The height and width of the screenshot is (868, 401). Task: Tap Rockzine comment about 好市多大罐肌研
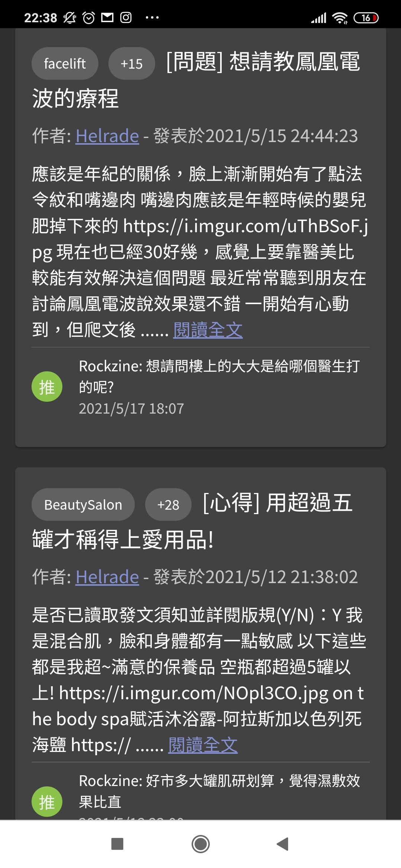pos(219,791)
